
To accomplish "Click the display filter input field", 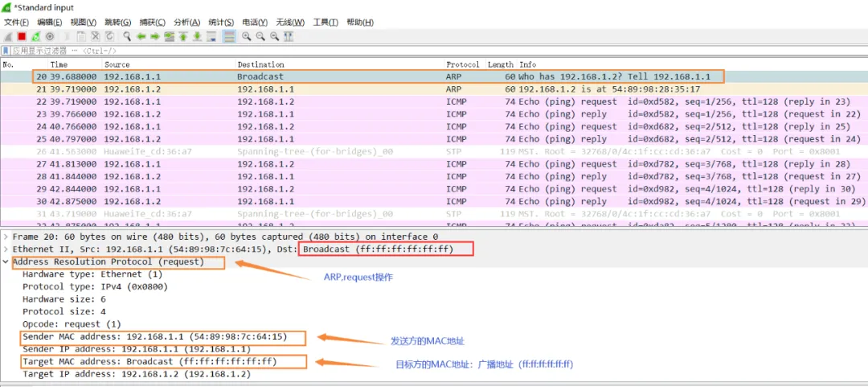I will point(402,51).
